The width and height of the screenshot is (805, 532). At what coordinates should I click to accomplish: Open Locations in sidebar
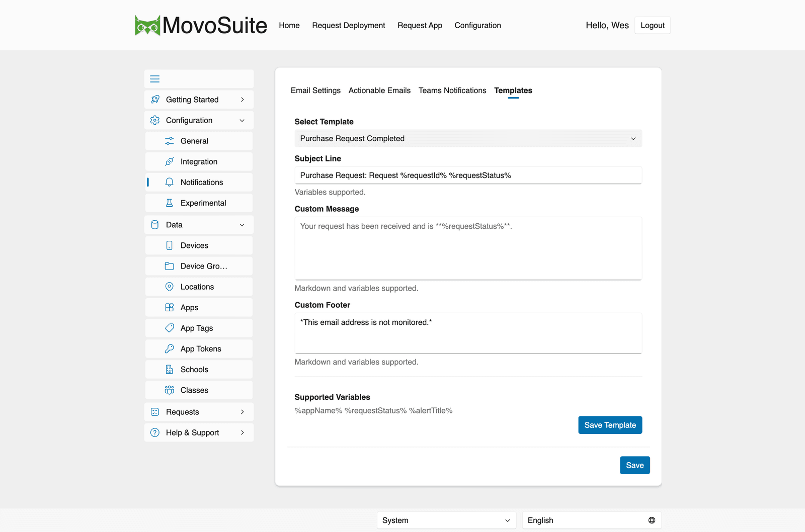(199, 287)
